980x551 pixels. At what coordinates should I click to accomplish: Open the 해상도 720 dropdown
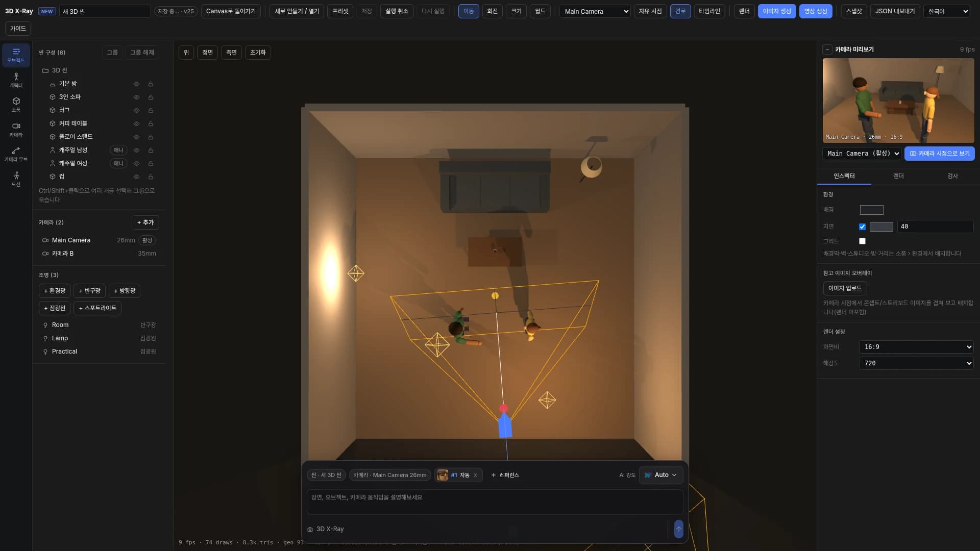pos(916,363)
